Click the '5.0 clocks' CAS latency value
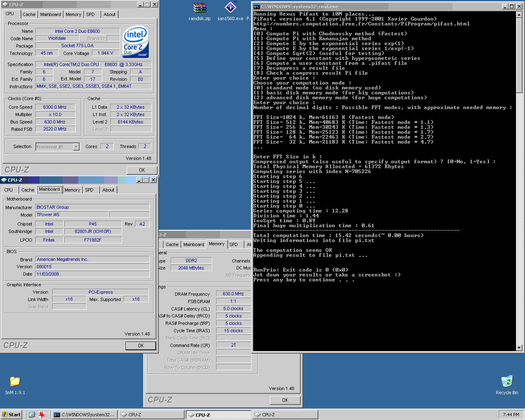 coord(233,309)
